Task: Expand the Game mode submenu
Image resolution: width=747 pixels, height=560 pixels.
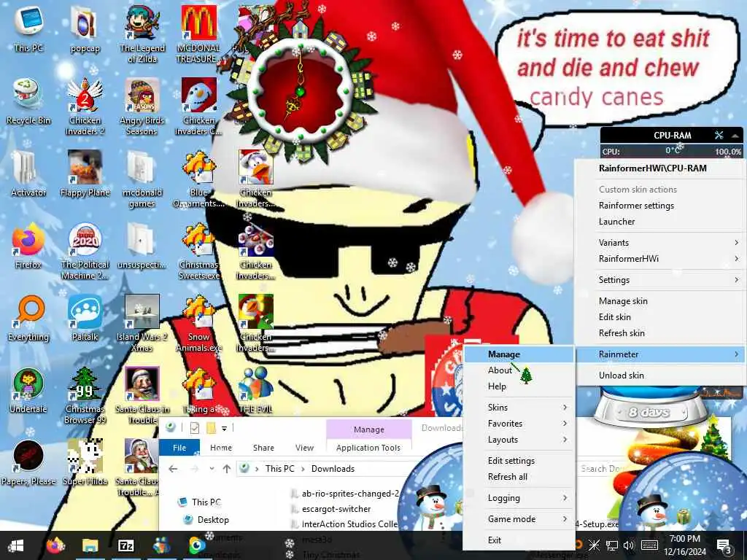Action: [x=519, y=519]
